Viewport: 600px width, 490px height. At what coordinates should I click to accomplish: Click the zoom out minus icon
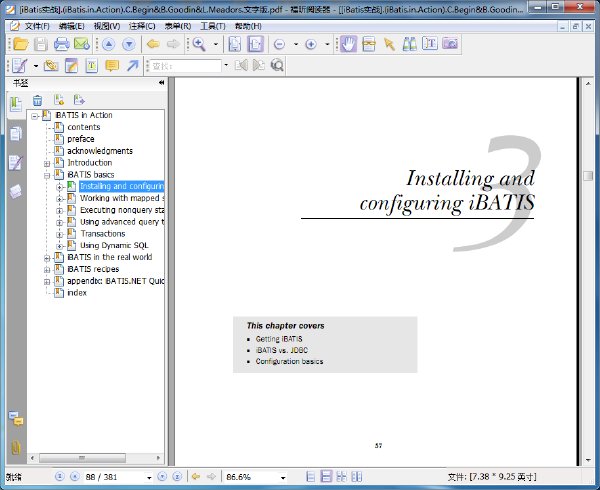coord(279,44)
